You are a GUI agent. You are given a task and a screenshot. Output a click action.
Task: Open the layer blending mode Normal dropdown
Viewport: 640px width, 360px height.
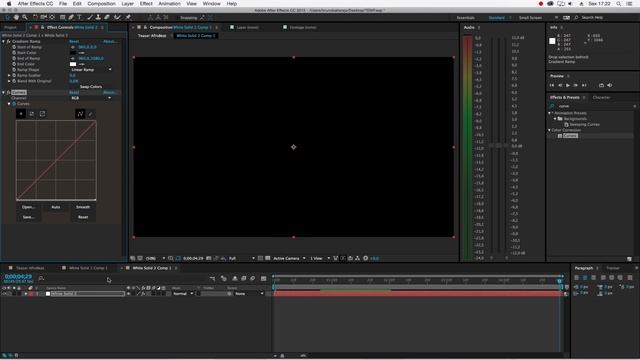coord(183,294)
